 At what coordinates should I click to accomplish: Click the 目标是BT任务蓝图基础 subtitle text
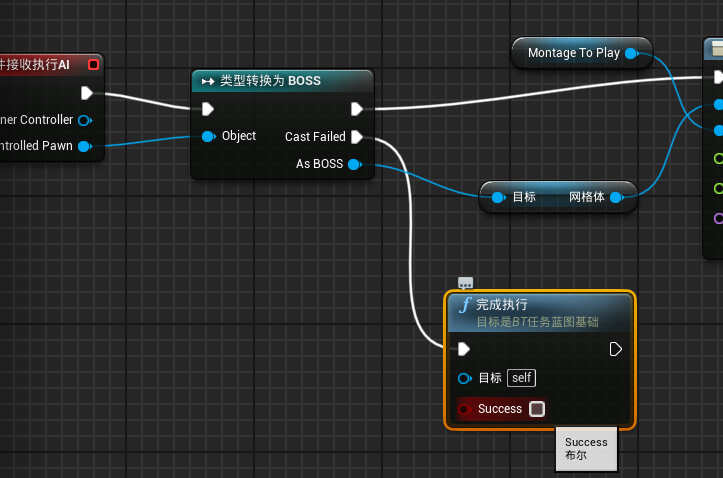point(538,322)
